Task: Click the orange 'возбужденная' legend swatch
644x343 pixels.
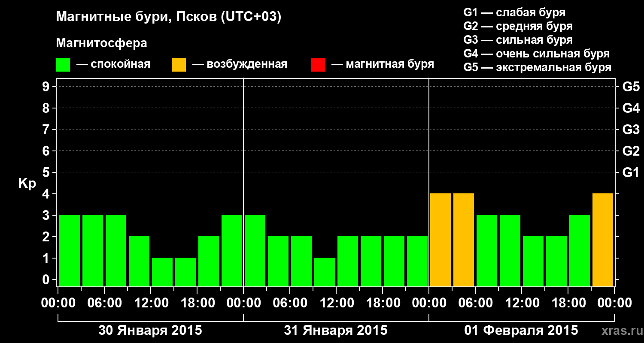Action: pyautogui.click(x=179, y=65)
